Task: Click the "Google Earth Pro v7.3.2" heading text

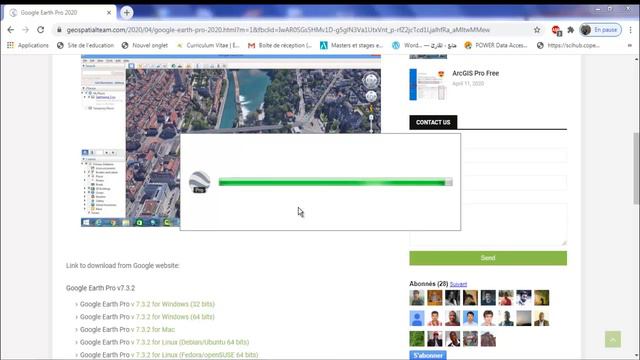Action: pos(100,288)
